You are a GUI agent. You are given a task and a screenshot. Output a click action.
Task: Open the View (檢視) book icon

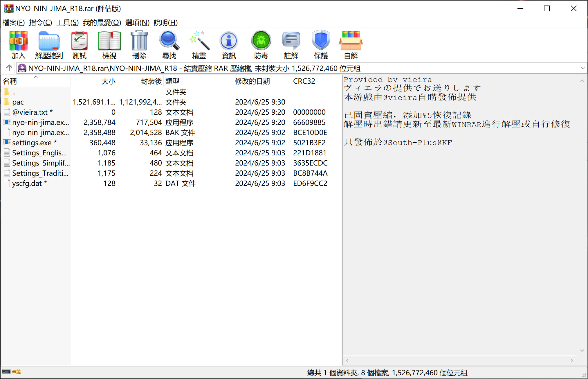pyautogui.click(x=109, y=44)
